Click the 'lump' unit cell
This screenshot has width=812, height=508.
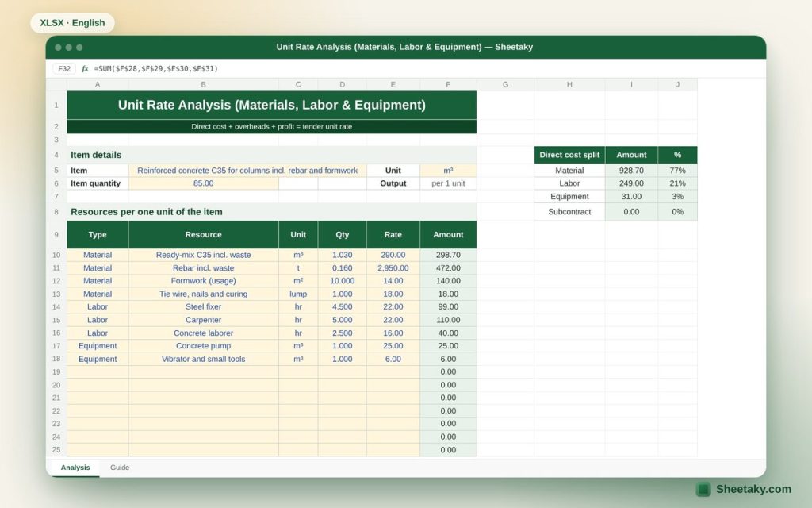pyautogui.click(x=298, y=294)
